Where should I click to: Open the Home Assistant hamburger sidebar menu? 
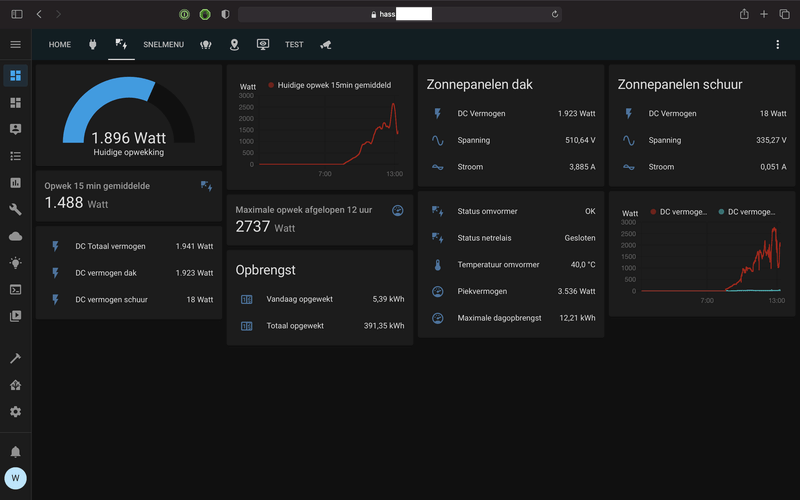tap(15, 44)
